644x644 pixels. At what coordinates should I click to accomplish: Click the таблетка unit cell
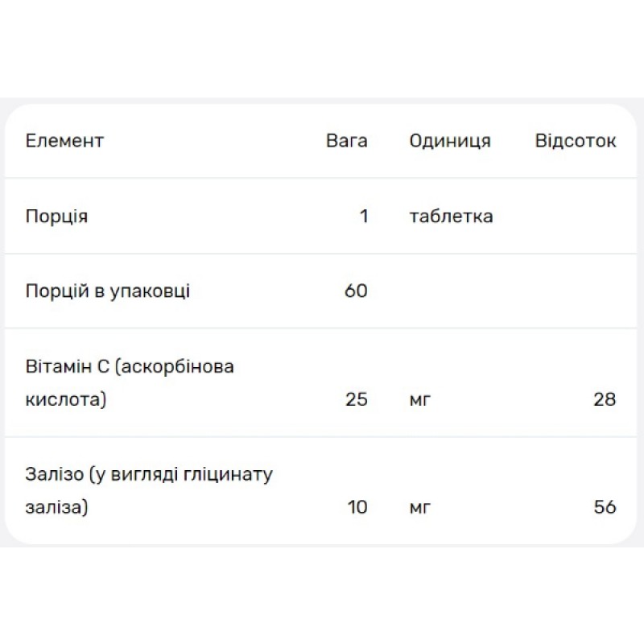click(451, 217)
